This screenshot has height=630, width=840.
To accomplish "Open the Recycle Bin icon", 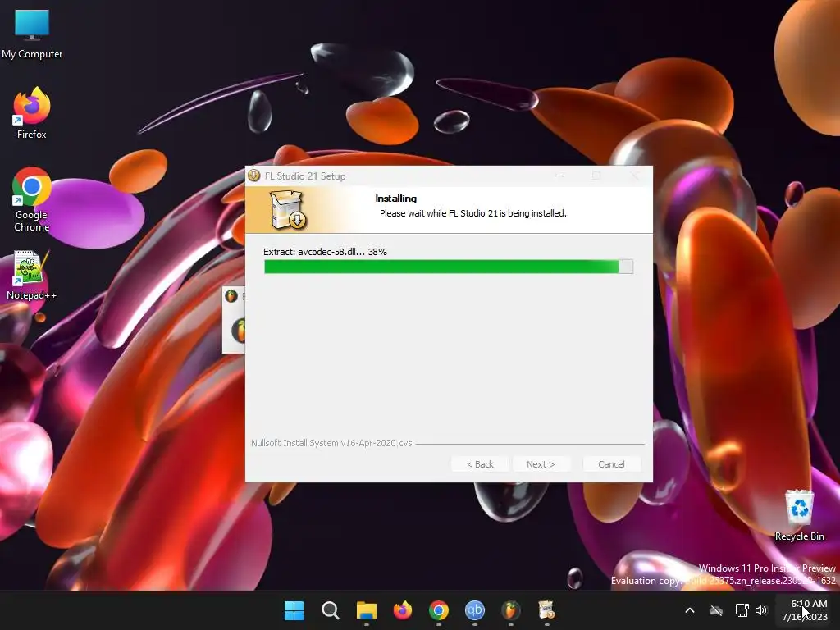I will point(799,515).
